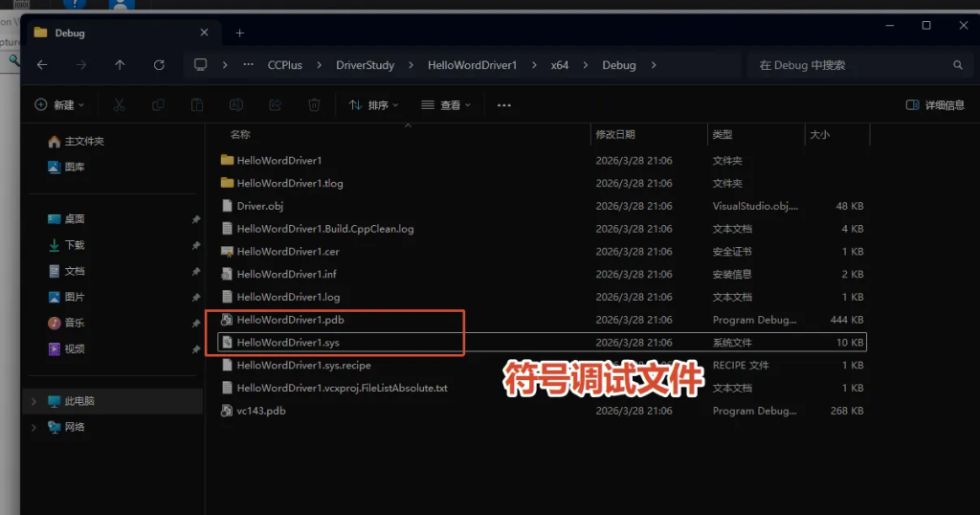The image size is (980, 515).
Task: Click the Share icon in toolbar
Action: pos(275,105)
